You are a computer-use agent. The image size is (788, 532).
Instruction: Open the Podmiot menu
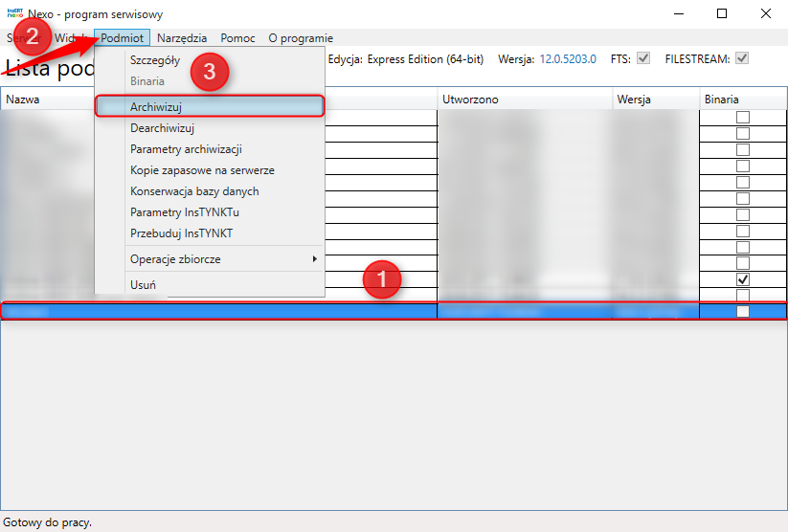[123, 37]
